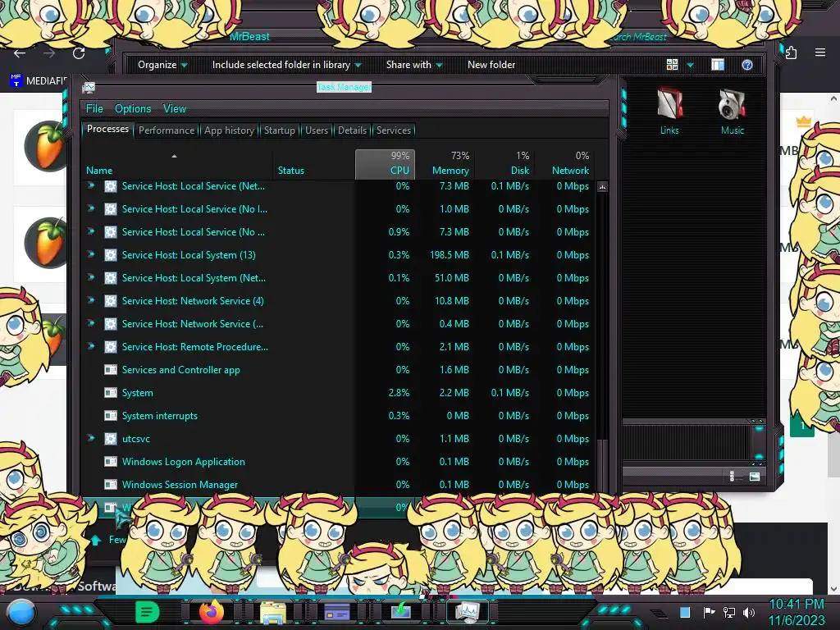Switch to the Performance tab
Screen dimensions: 840x630
(167, 130)
